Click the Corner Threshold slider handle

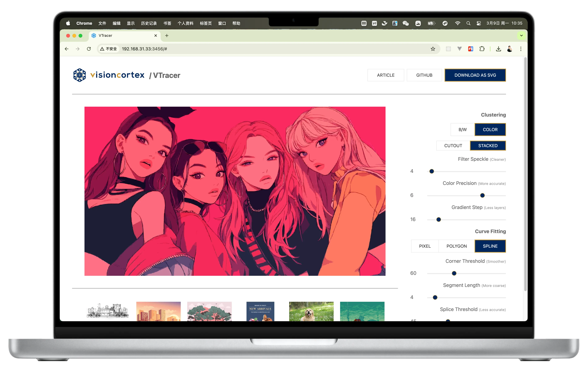[x=454, y=273]
